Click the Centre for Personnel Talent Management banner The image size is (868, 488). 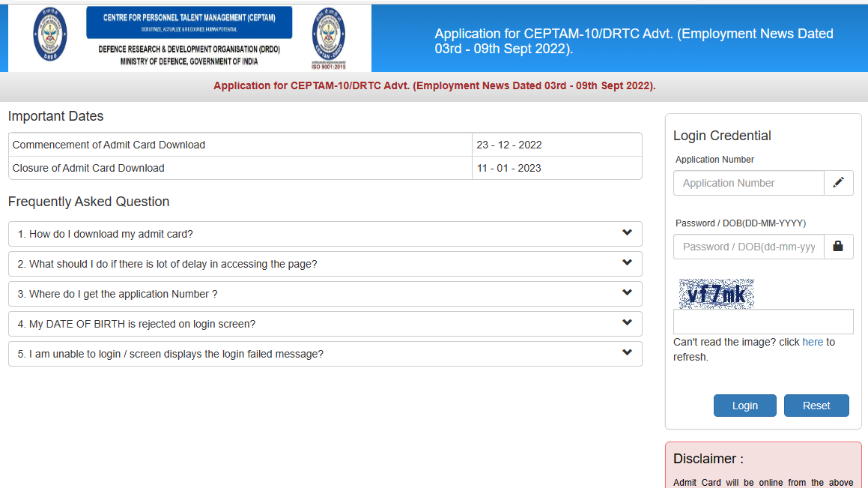pos(189,22)
